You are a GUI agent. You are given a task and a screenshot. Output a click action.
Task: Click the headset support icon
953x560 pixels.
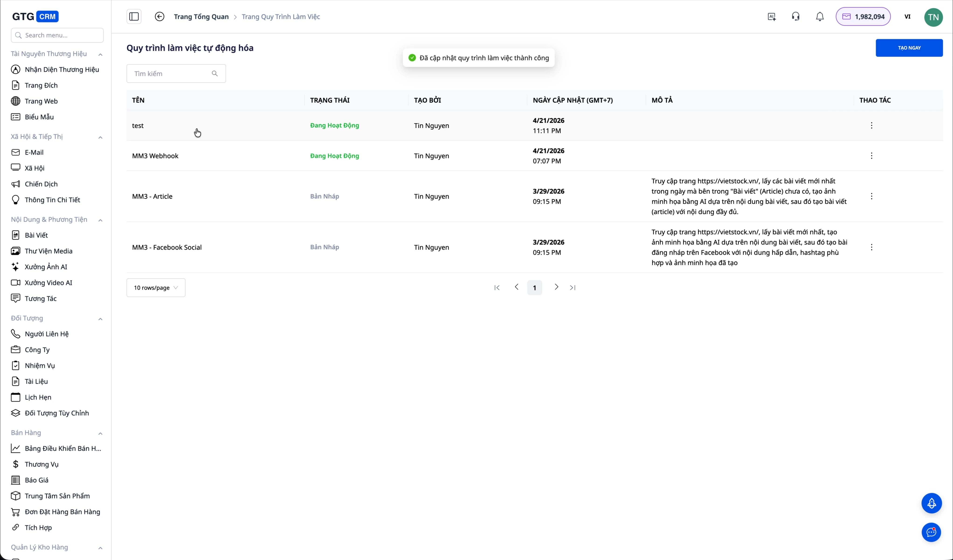(x=796, y=17)
